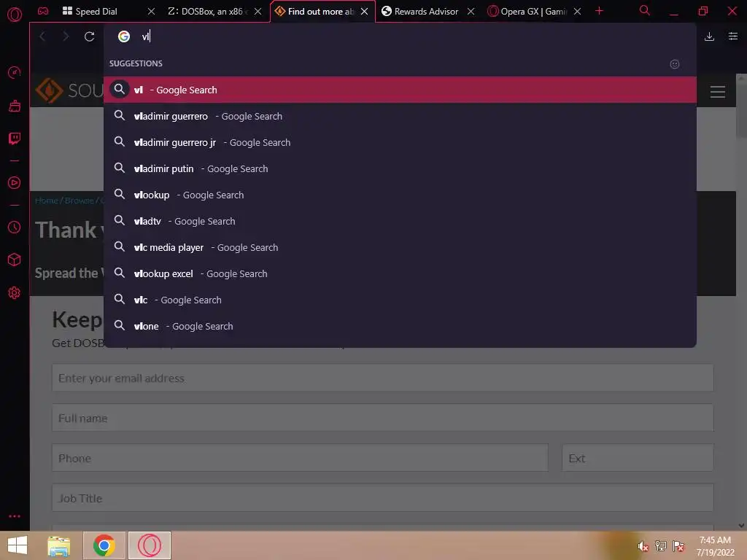
Task: Select the 'vlc' search suggestion
Action: click(x=400, y=300)
